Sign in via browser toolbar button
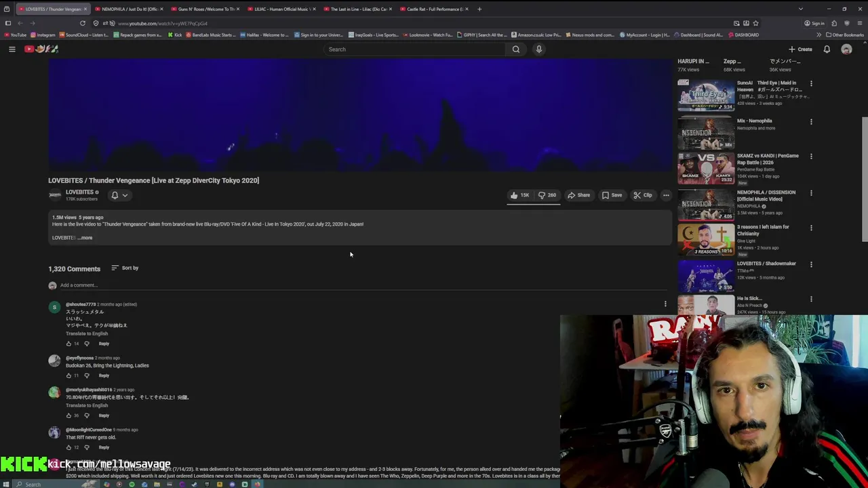The image size is (868, 488). pos(814,23)
